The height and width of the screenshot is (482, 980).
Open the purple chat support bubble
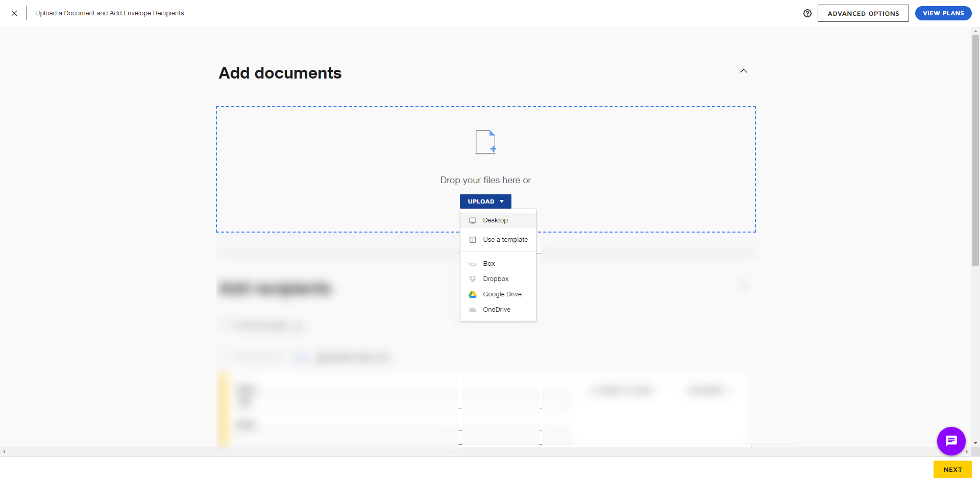pyautogui.click(x=951, y=441)
